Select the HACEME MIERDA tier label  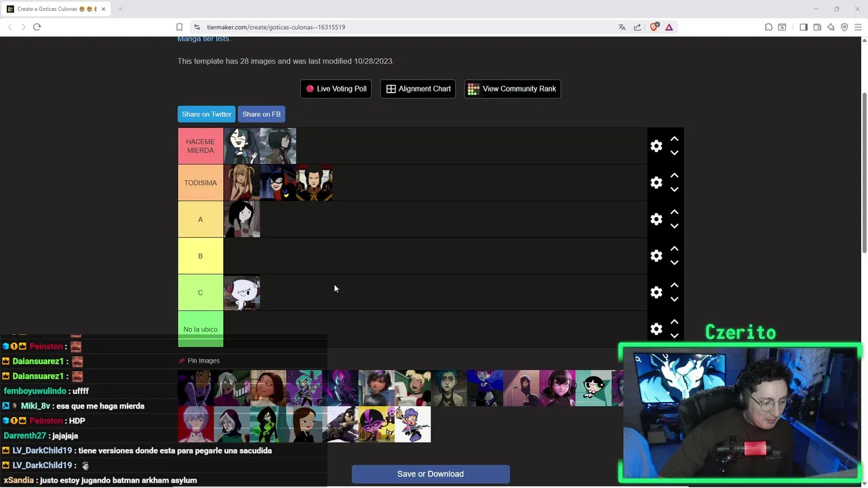point(200,146)
